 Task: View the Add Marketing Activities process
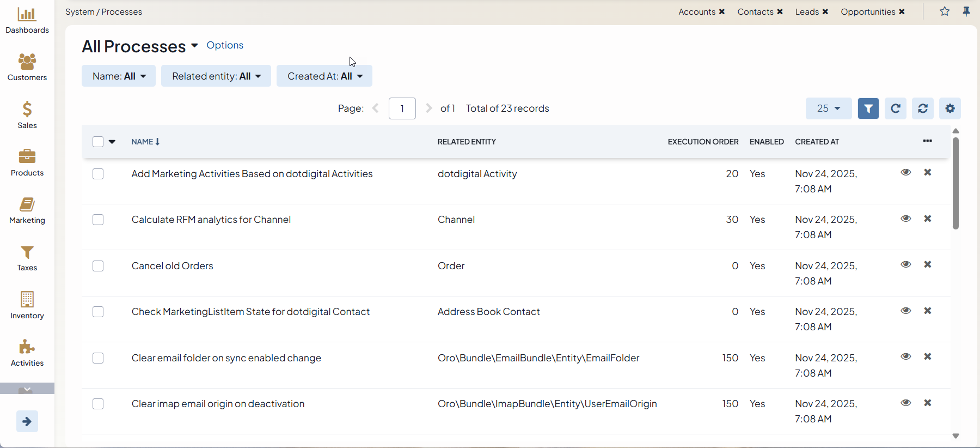pos(905,172)
